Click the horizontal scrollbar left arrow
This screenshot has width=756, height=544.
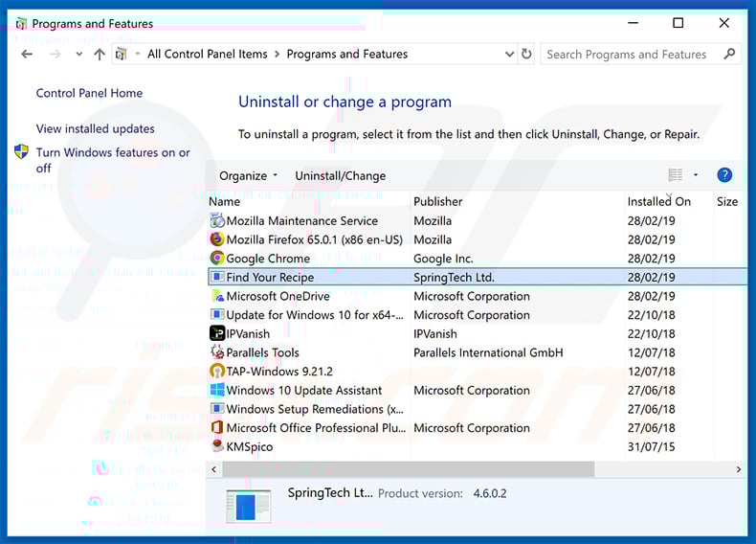[x=214, y=469]
